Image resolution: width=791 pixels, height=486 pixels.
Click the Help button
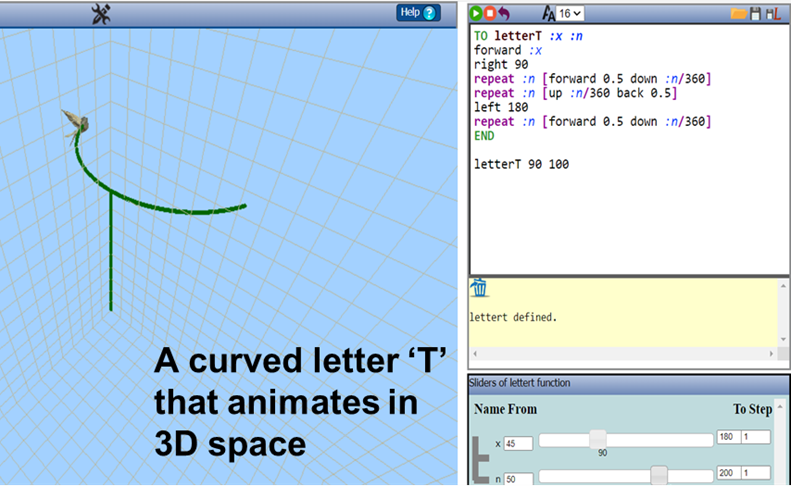point(418,13)
